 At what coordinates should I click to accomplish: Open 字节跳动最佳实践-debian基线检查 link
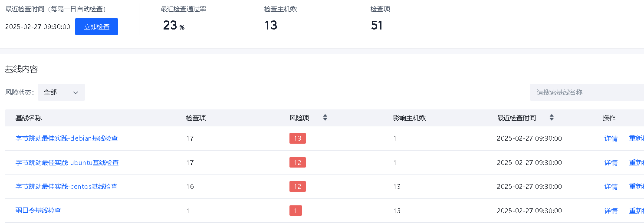[66, 138]
